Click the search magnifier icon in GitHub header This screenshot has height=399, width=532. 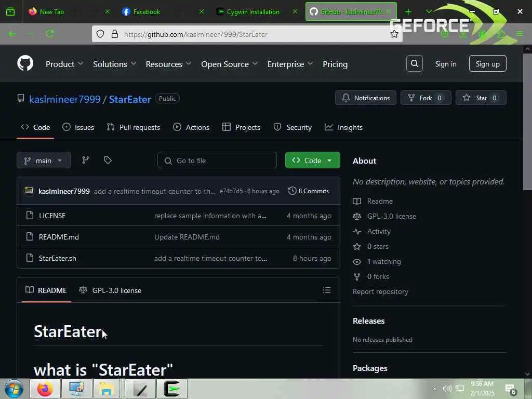414,63
